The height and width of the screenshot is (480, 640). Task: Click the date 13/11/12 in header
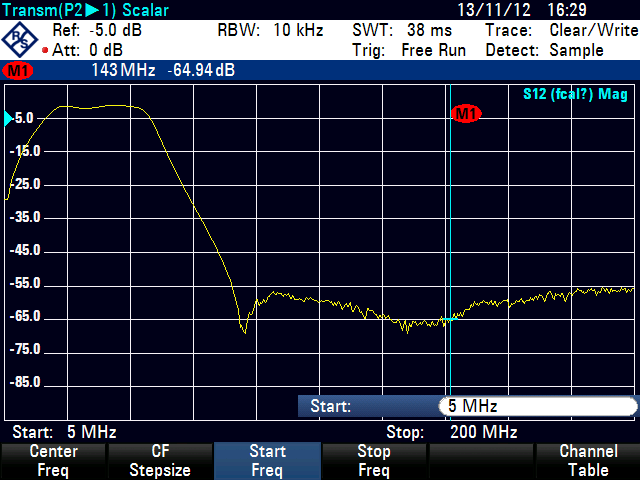[494, 10]
